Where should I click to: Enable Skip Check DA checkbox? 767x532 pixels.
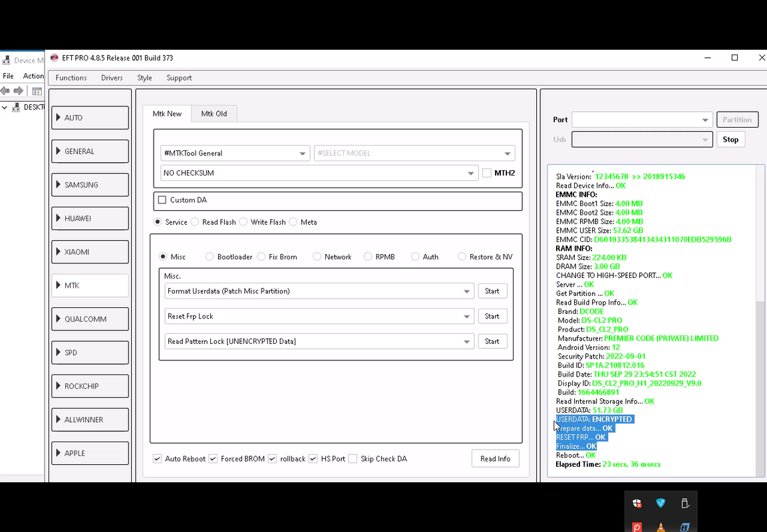coord(353,459)
